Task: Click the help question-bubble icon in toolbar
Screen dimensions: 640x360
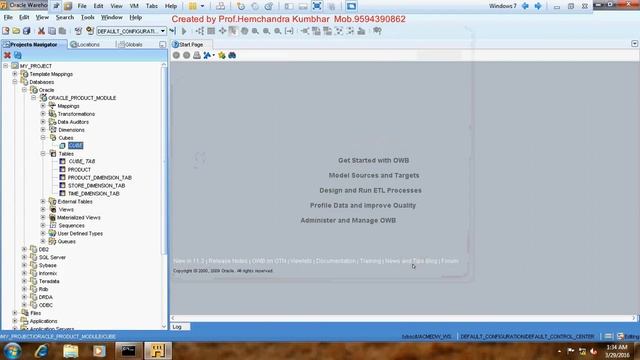Action: [x=377, y=31]
